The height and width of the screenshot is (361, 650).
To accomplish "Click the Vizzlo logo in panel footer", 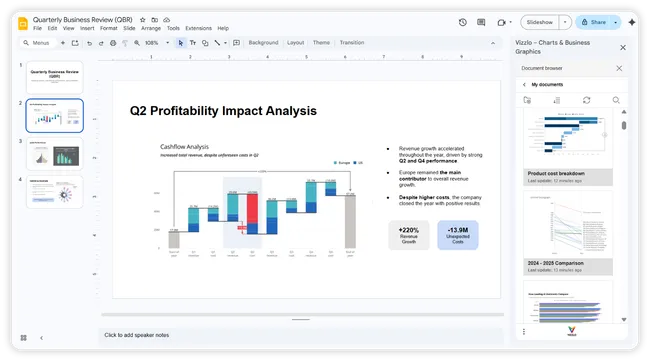I will (x=572, y=330).
